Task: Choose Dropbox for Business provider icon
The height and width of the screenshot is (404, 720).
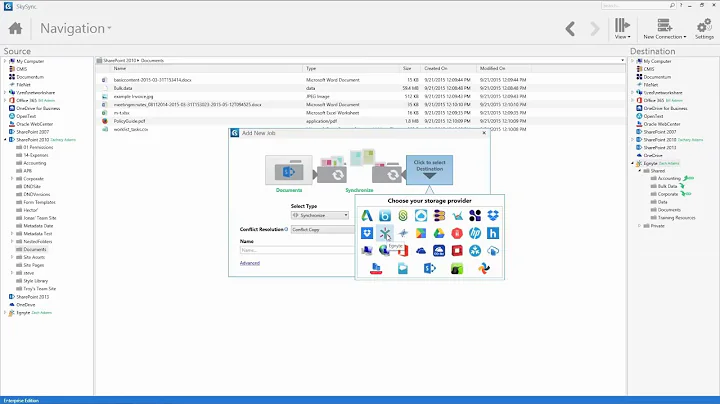Action: [367, 233]
